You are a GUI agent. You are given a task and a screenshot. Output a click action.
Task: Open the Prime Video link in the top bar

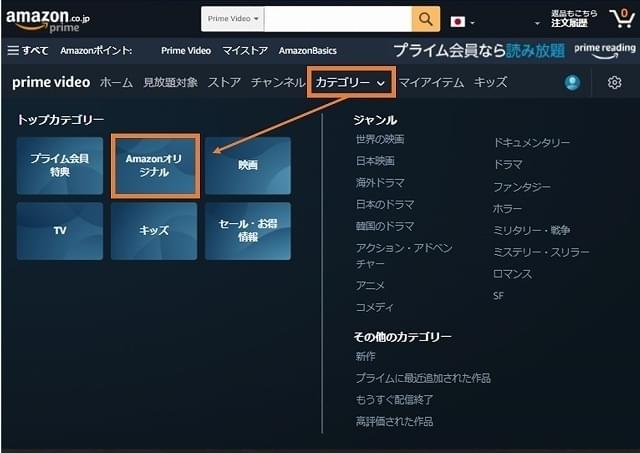click(186, 51)
